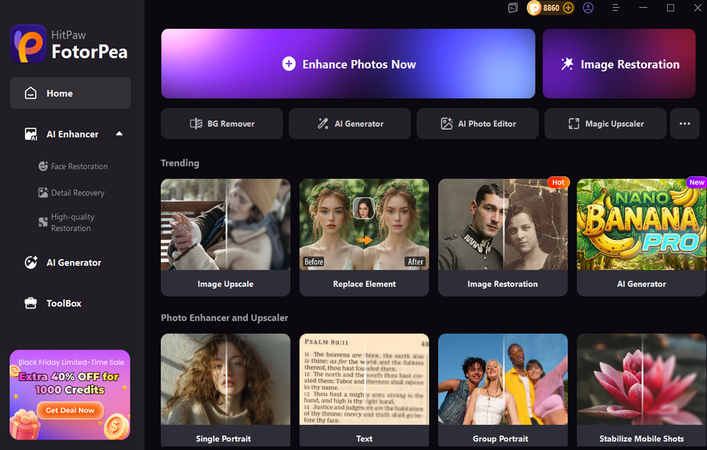Click the High-quality Restoration icon
Screen dimensions: 707x450
pyautogui.click(x=43, y=222)
